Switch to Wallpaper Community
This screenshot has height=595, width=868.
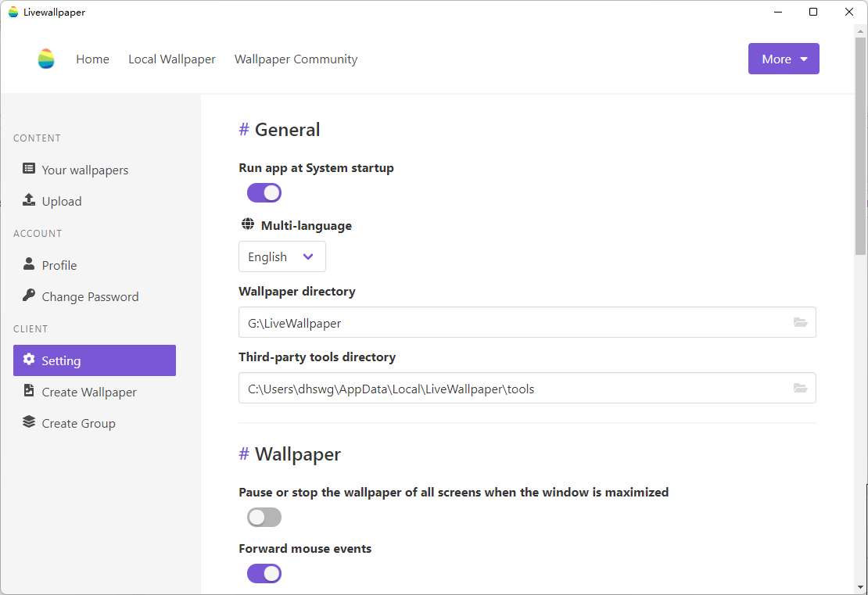[x=296, y=59]
